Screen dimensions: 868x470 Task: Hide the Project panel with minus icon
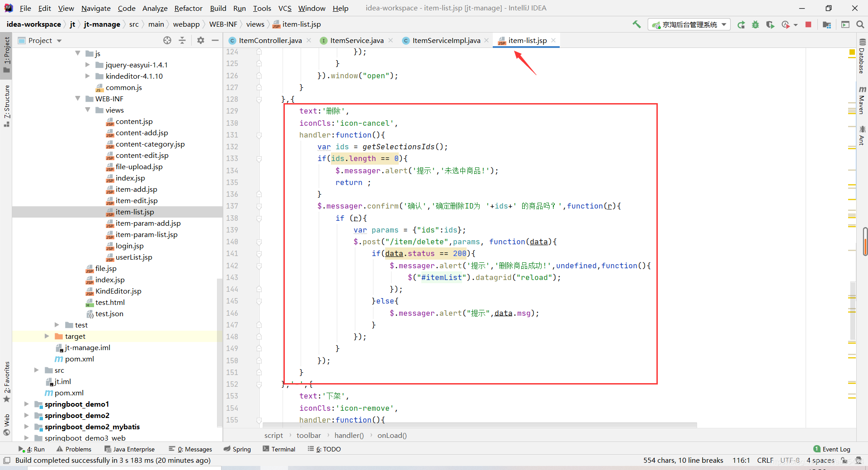[215, 41]
